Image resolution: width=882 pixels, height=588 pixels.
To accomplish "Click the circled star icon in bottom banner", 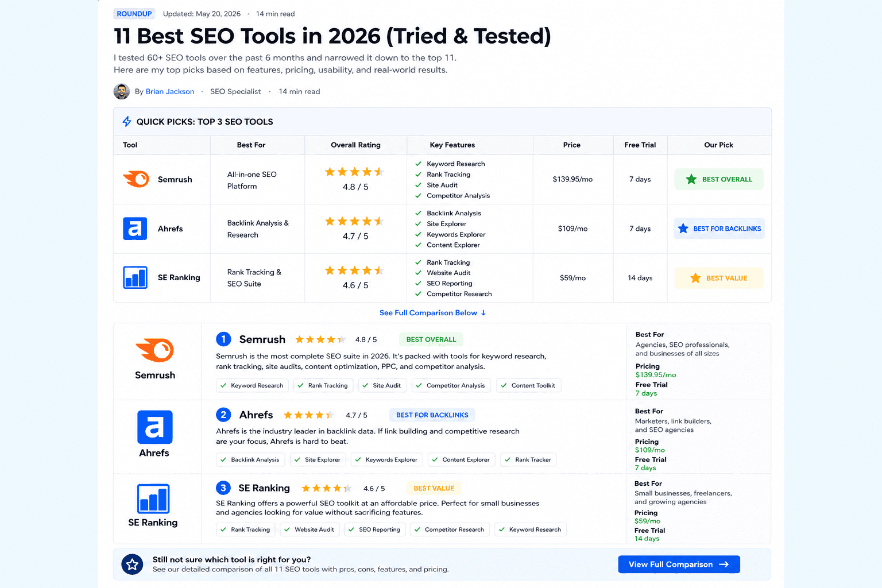I will coord(132,564).
